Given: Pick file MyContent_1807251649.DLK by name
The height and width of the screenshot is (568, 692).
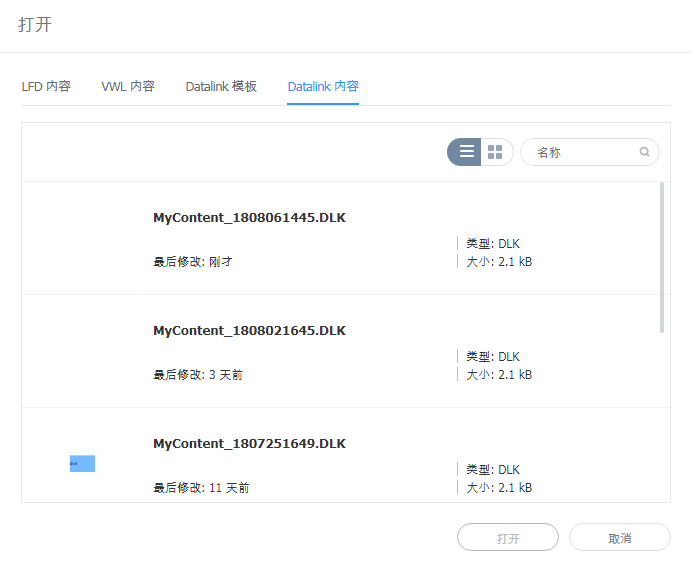Looking at the screenshot, I should tap(249, 443).
